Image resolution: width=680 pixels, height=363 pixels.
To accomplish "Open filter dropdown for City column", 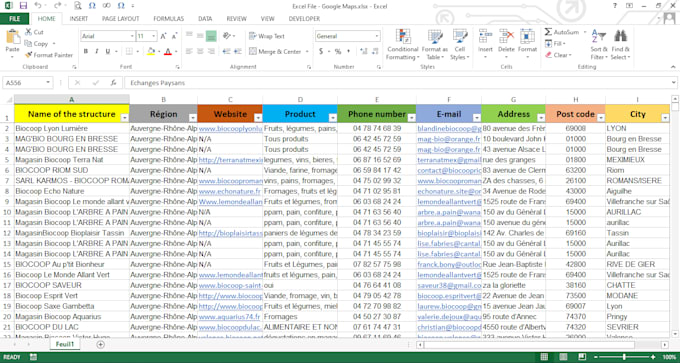I will (665, 118).
